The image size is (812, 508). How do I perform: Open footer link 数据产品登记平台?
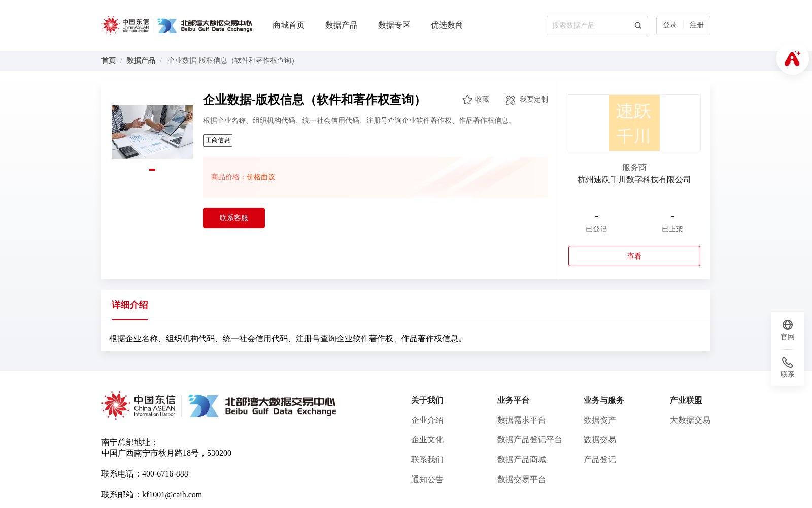coord(530,440)
